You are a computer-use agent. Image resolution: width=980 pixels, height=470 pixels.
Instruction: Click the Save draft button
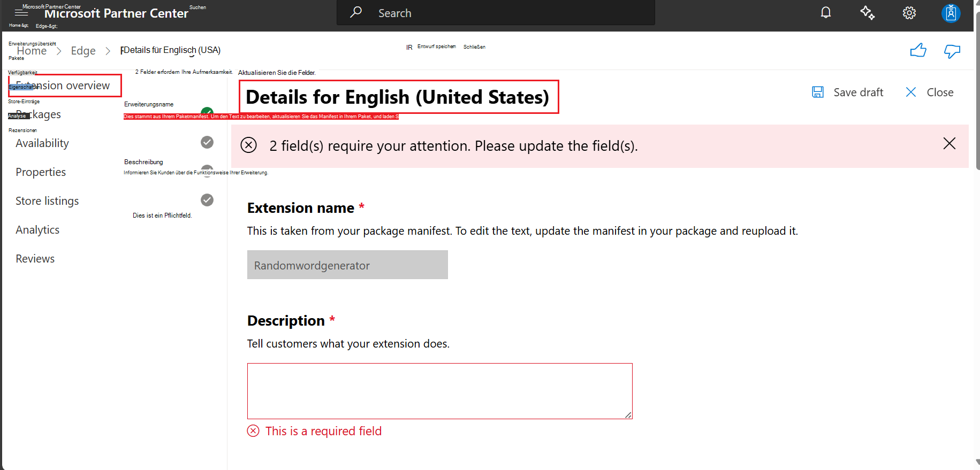(x=847, y=92)
